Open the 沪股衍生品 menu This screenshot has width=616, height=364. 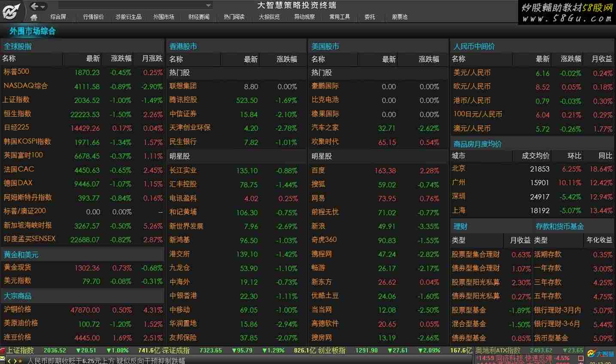click(x=128, y=17)
